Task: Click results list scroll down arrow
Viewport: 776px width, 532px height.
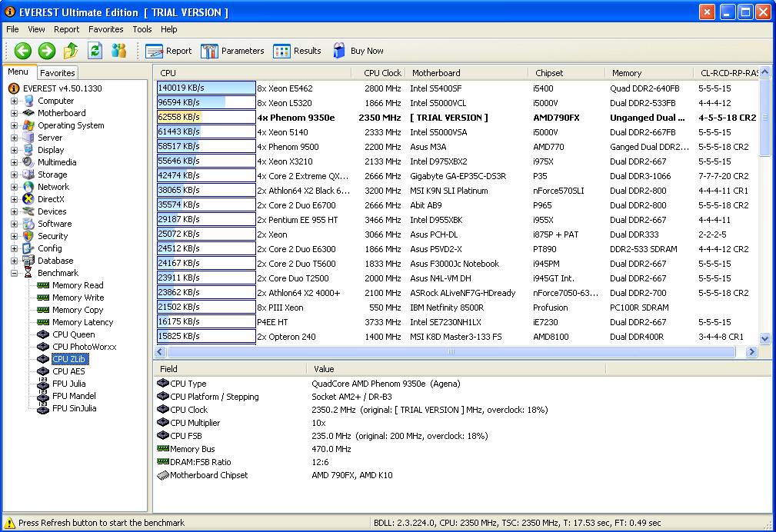Action: pyautogui.click(x=764, y=339)
